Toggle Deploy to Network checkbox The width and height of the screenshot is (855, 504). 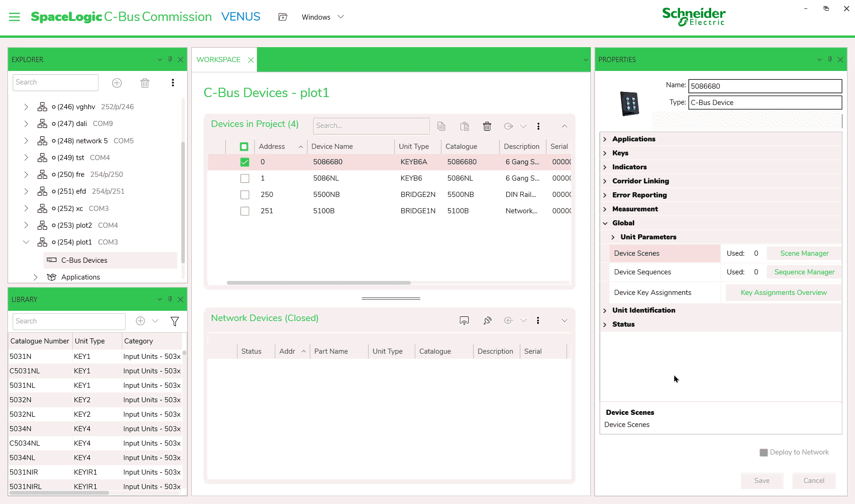pos(764,452)
